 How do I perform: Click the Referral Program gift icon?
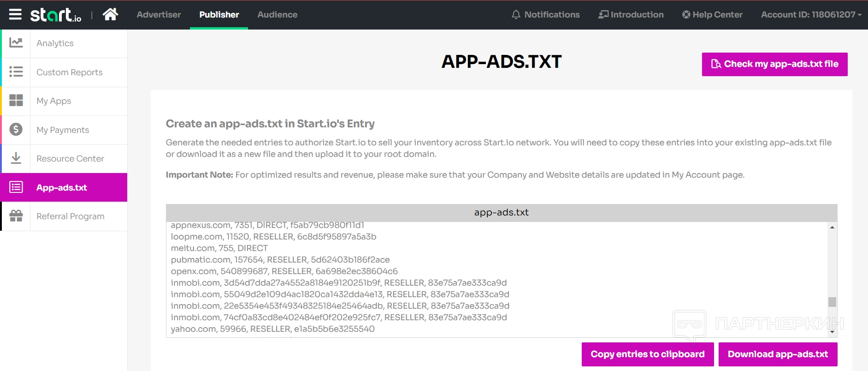(16, 216)
